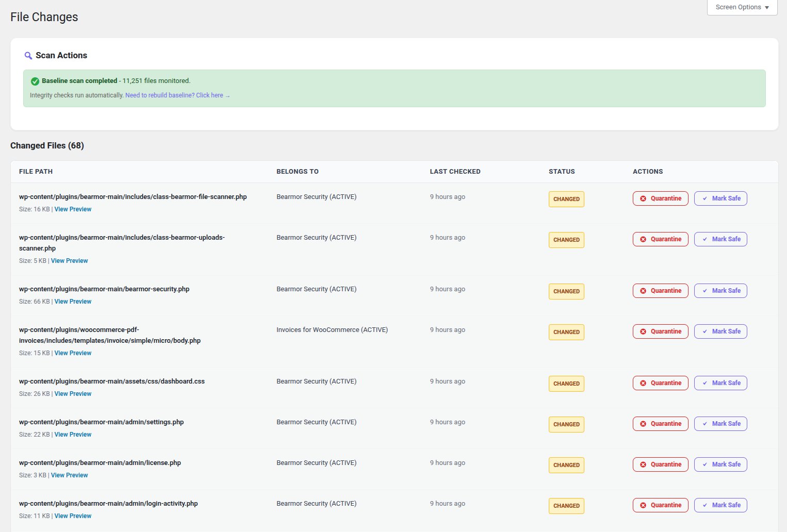
Task: Select the FILE PATH column header
Action: click(36, 171)
